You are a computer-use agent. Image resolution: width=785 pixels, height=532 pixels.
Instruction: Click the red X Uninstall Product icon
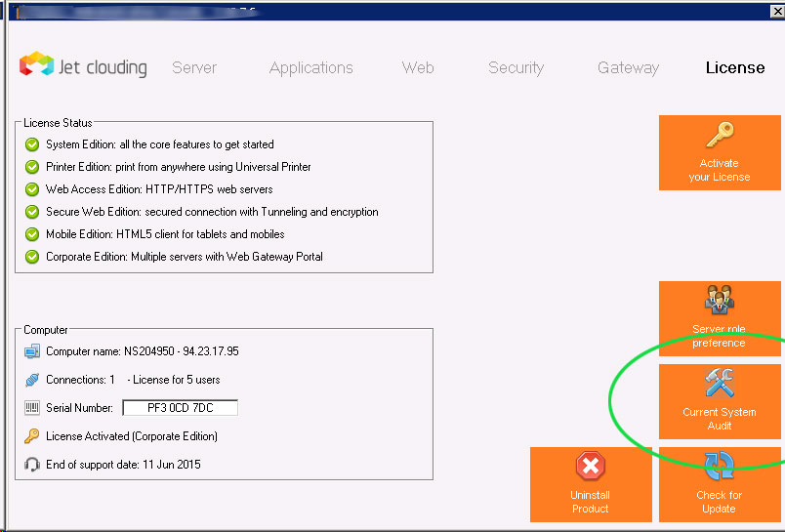pos(590,467)
